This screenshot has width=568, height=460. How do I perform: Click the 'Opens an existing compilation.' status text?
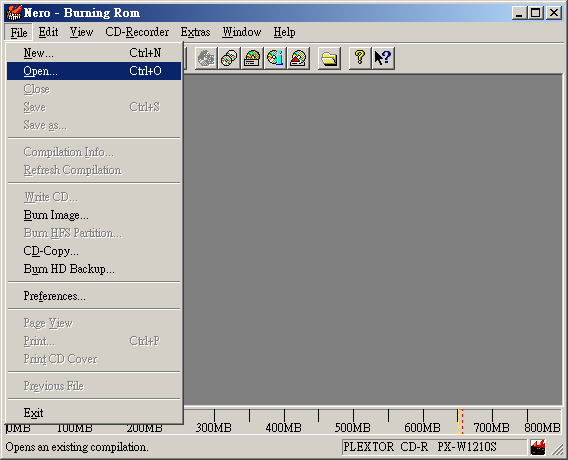tap(77, 447)
